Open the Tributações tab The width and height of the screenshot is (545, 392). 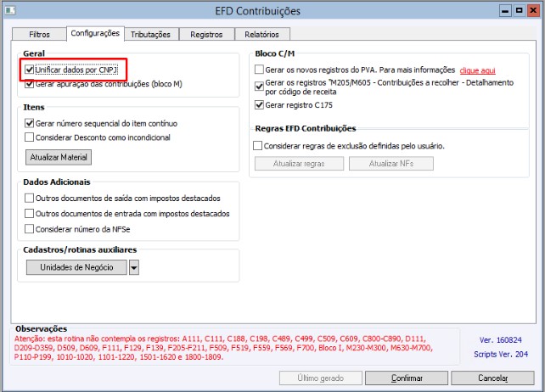pos(150,35)
